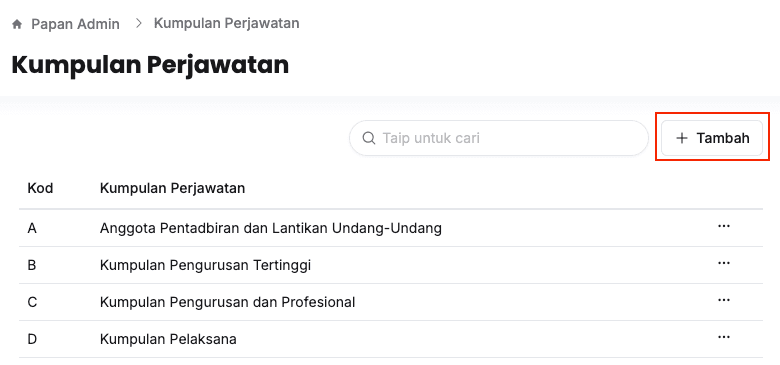Screen dimensions: 780x365
Task: Click the Kumpulan Perjawatan page heading
Action: 150,65
